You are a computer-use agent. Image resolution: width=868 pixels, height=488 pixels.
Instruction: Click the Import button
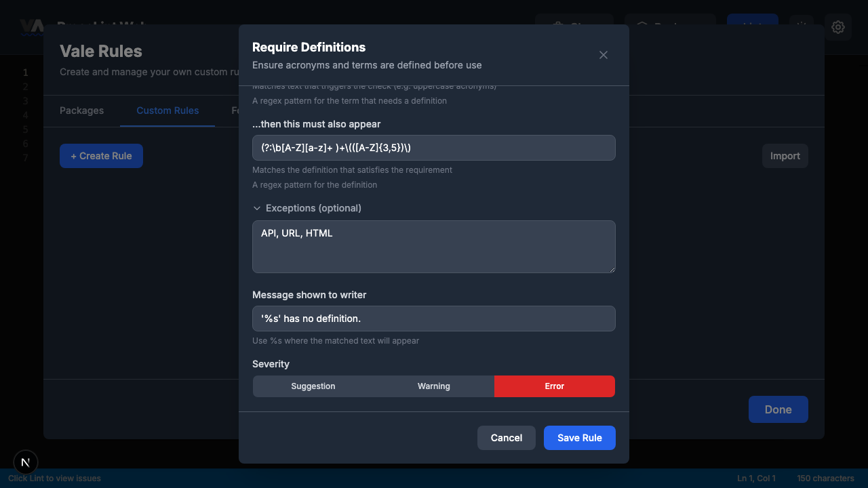point(785,155)
